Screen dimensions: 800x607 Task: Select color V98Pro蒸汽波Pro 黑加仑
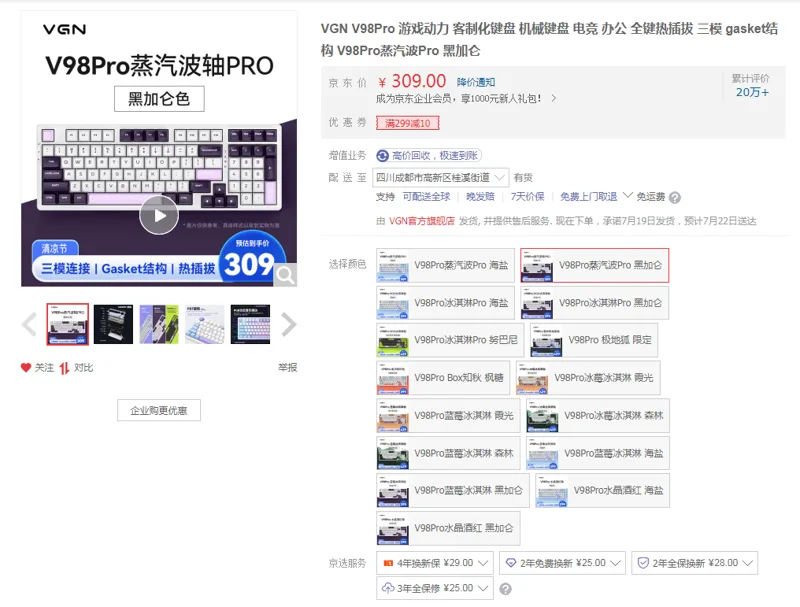[x=594, y=265]
